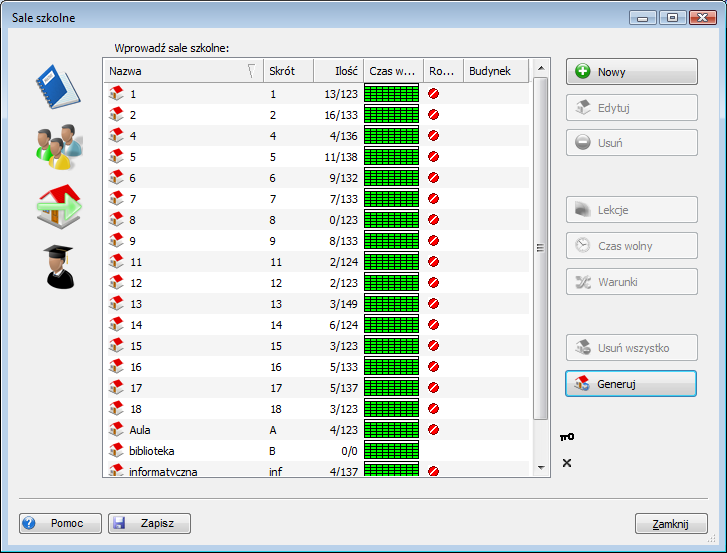Click the 16/133 quantity cell
727x553 pixels.
tap(341, 115)
